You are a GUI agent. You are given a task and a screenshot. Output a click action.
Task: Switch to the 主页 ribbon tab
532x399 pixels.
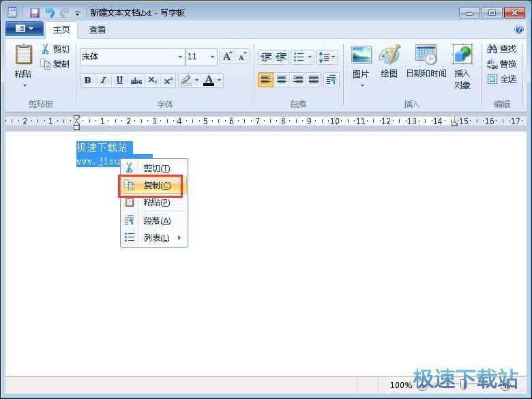[x=61, y=30]
